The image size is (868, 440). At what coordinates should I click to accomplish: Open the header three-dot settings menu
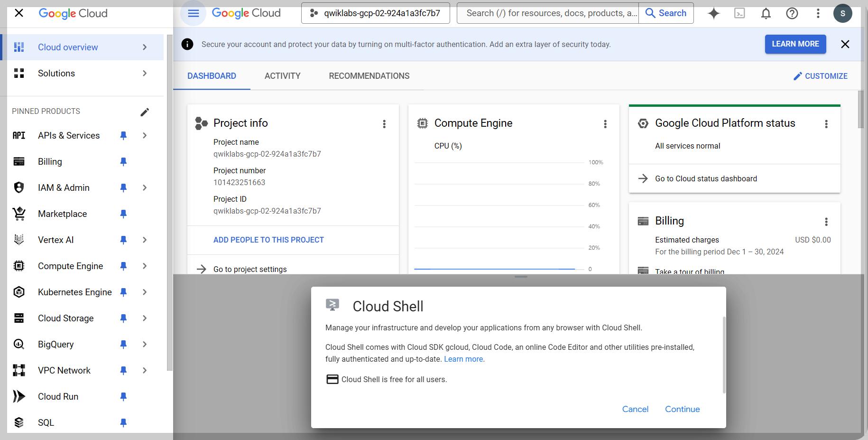818,13
